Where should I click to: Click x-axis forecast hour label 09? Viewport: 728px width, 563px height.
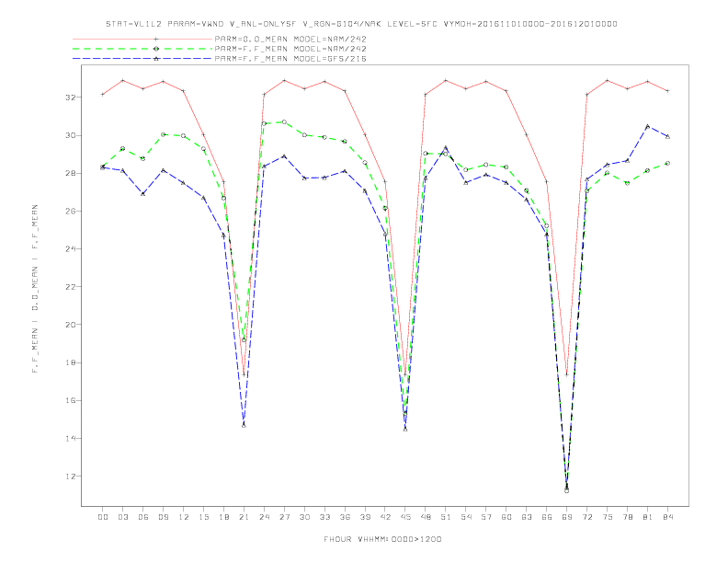163,517
